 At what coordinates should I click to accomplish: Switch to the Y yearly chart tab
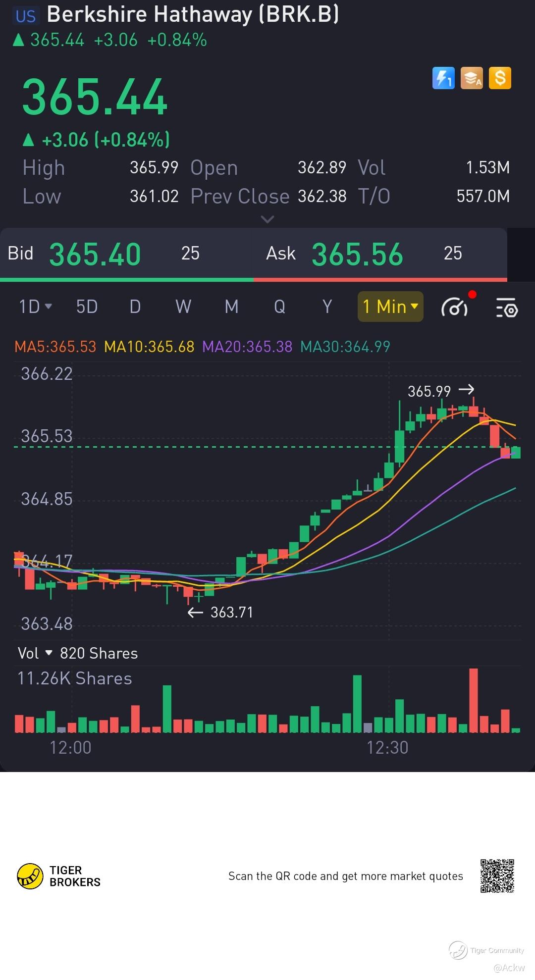point(327,307)
